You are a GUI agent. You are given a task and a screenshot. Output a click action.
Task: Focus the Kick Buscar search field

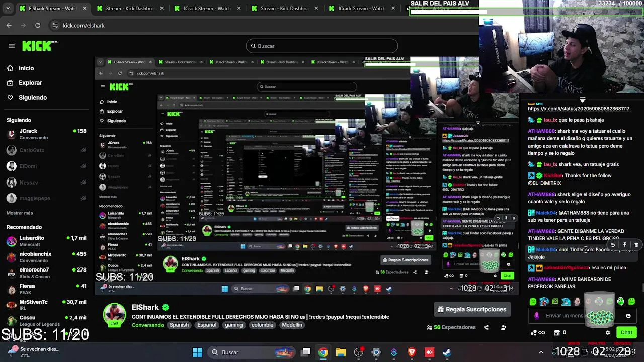(x=322, y=46)
